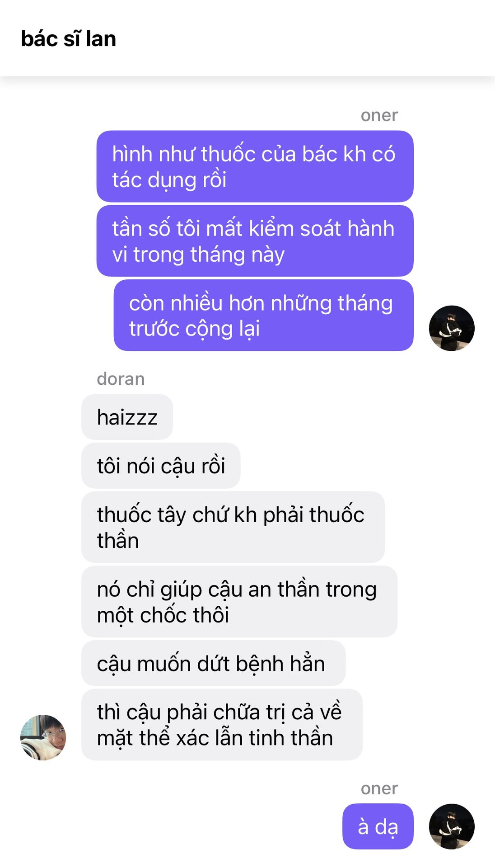Tap the "haizzz" message bubble
Image resolution: width=495 pixels, height=868 pixels.
(x=127, y=417)
